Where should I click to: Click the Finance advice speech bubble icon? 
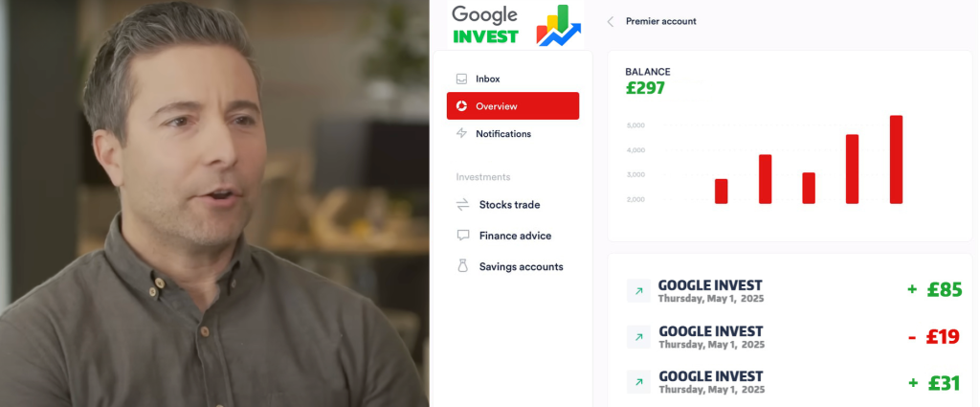tap(462, 235)
